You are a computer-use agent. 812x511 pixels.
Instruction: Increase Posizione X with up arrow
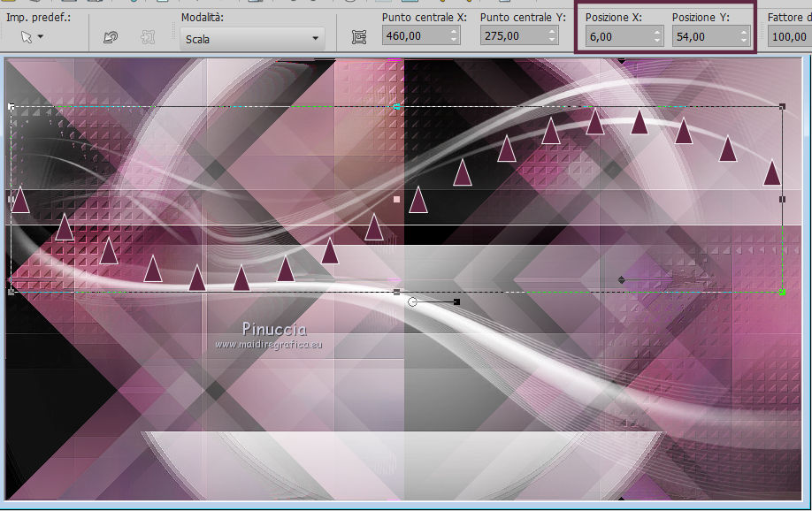click(657, 33)
